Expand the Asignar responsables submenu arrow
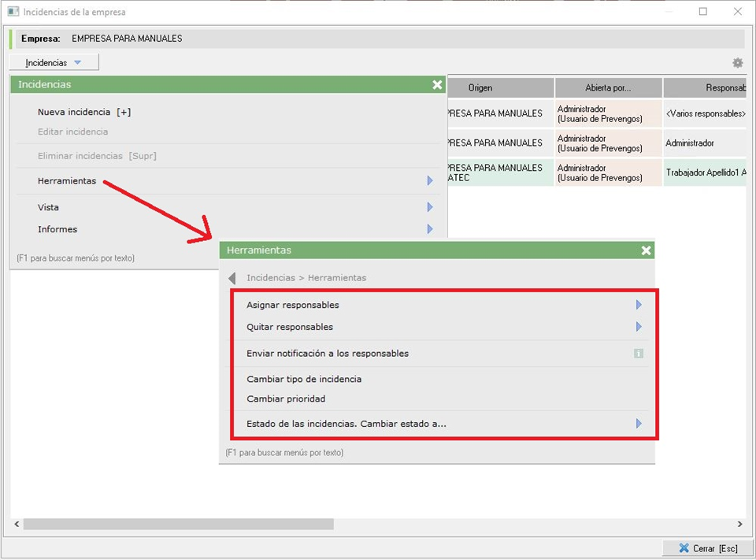The width and height of the screenshot is (756, 560). 639,305
